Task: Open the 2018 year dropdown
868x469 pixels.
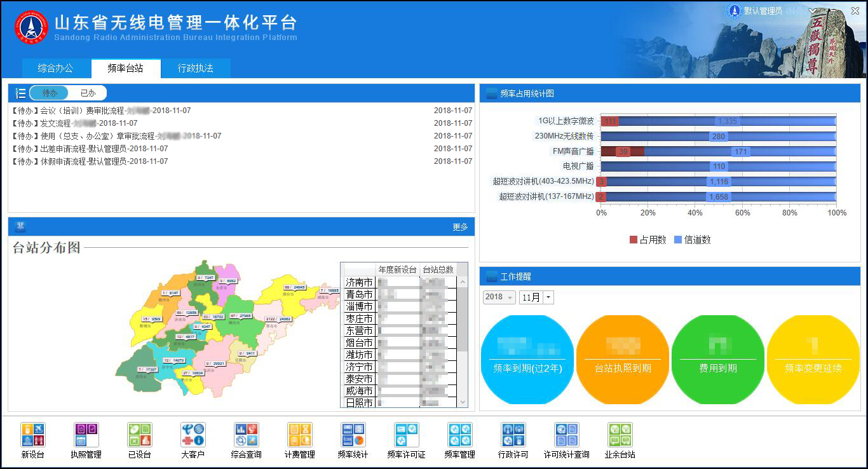Action: (499, 297)
